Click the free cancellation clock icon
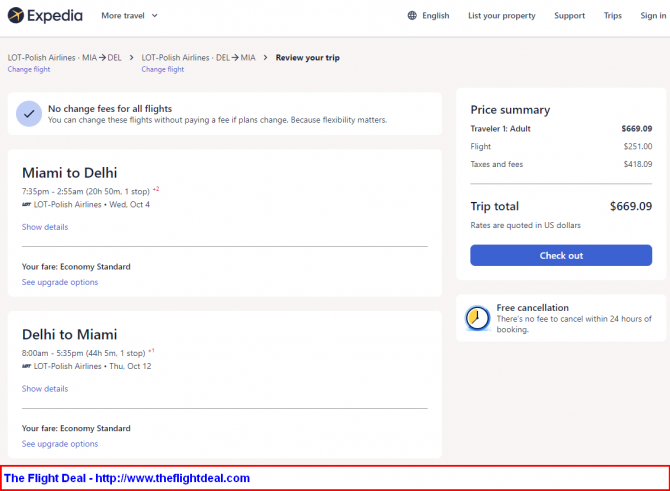This screenshot has height=491, width=670. coord(477,318)
